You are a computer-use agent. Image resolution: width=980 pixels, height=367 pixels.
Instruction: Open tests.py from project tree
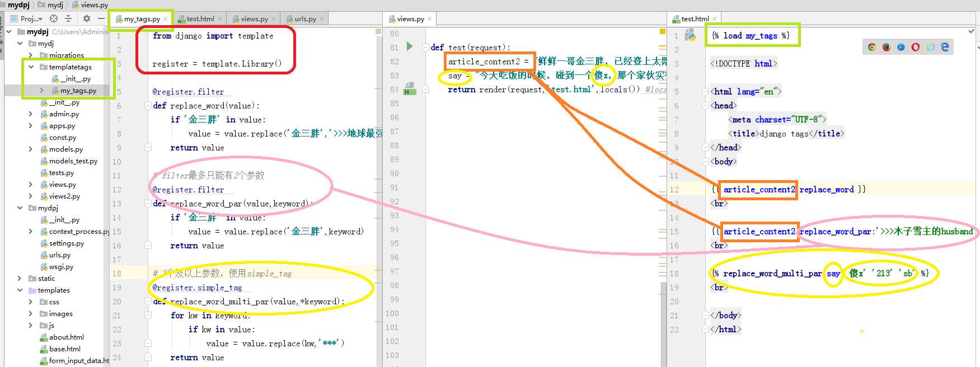pyautogui.click(x=57, y=172)
